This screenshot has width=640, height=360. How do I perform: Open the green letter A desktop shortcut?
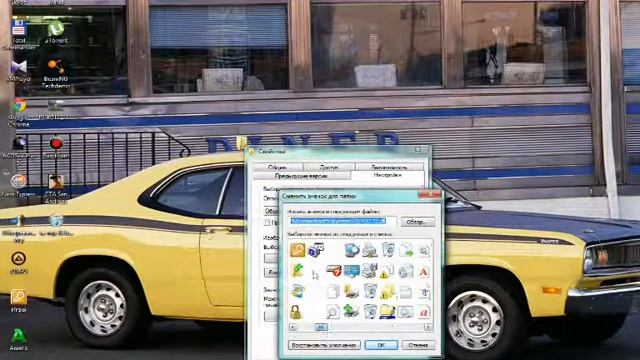pos(18,340)
